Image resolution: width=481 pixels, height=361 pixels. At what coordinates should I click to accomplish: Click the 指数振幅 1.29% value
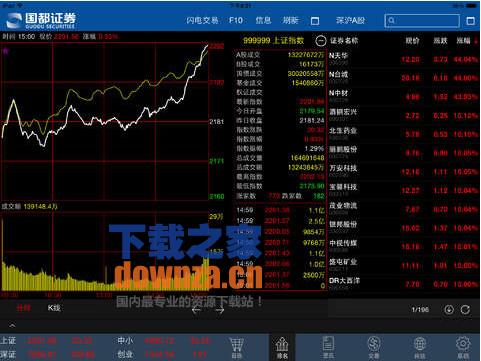[x=314, y=149]
